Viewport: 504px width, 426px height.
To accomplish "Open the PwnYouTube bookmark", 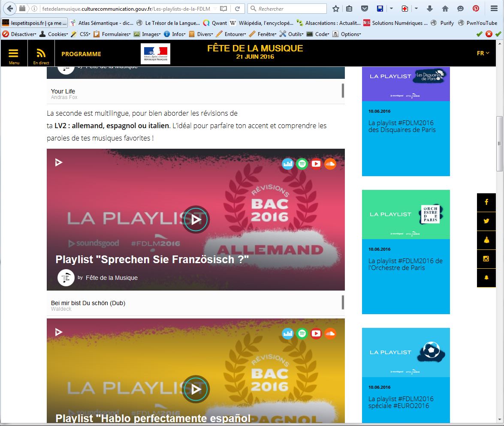I will pyautogui.click(x=478, y=23).
